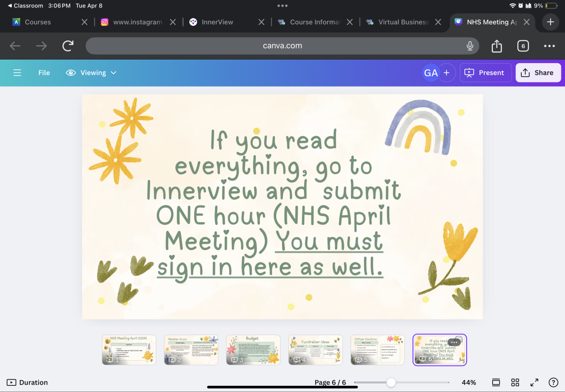Adjust the zoom slider handle
Viewport: 565px width, 392px height.
pos(391,382)
